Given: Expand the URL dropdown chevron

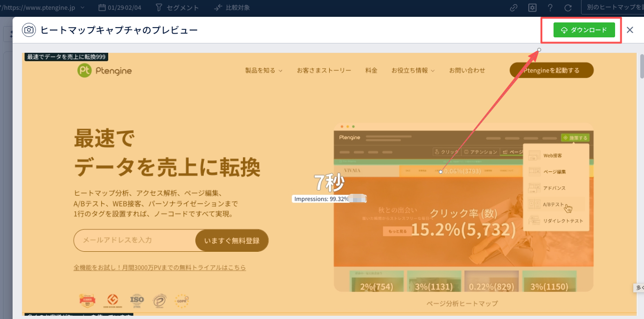Looking at the screenshot, I should click(83, 7).
